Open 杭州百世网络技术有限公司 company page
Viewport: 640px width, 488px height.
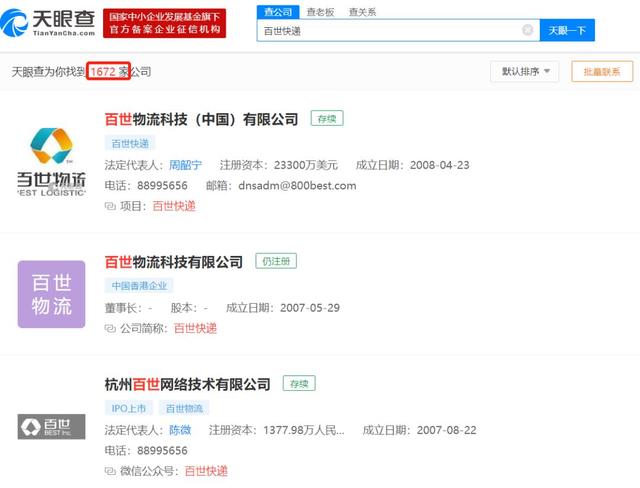[188, 384]
